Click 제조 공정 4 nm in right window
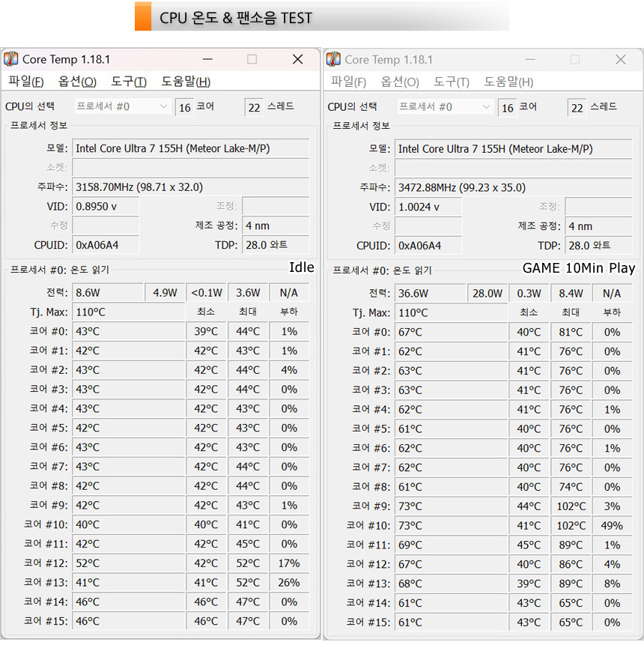 coord(598,225)
